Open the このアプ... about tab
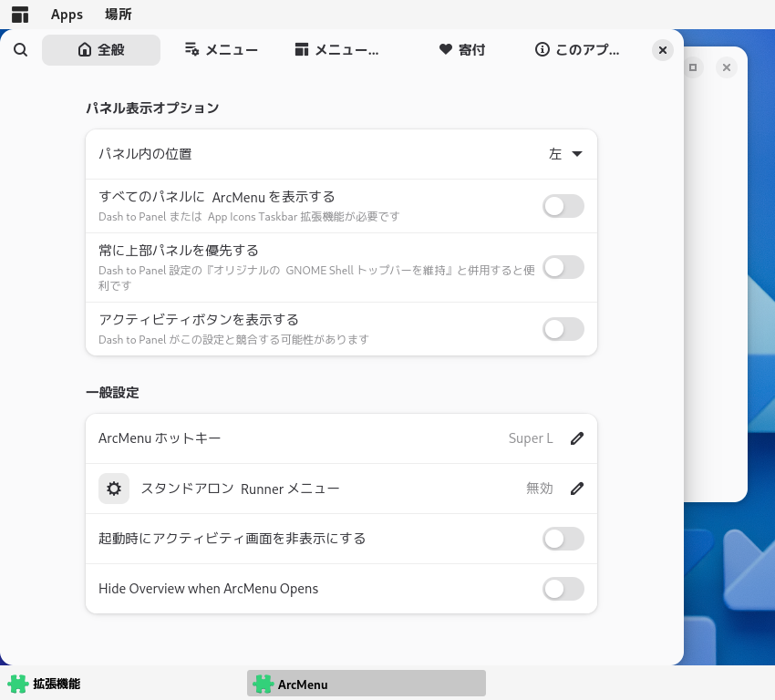The width and height of the screenshot is (775, 700). coord(577,50)
